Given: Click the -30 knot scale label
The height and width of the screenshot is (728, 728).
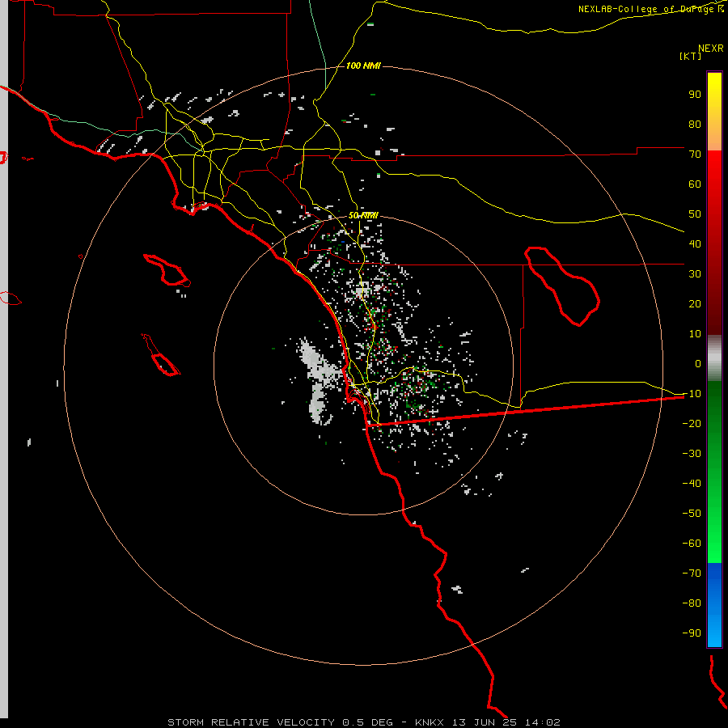Looking at the screenshot, I should click(x=692, y=454).
